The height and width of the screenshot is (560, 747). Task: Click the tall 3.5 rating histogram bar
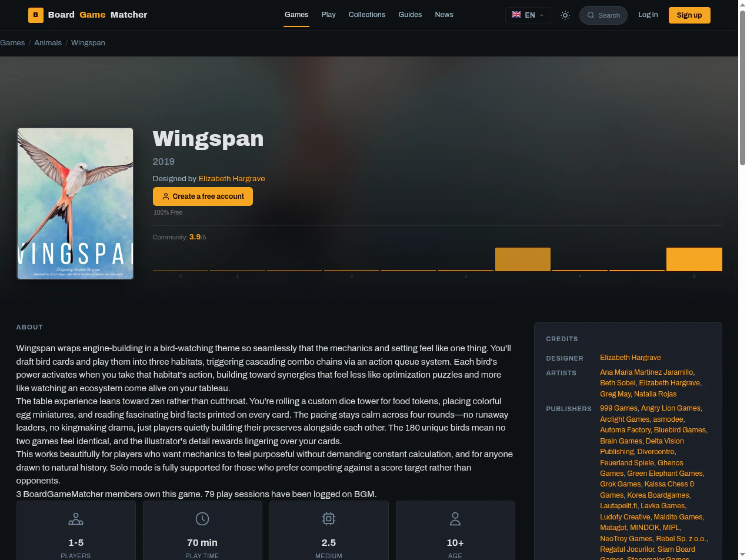tap(523, 259)
